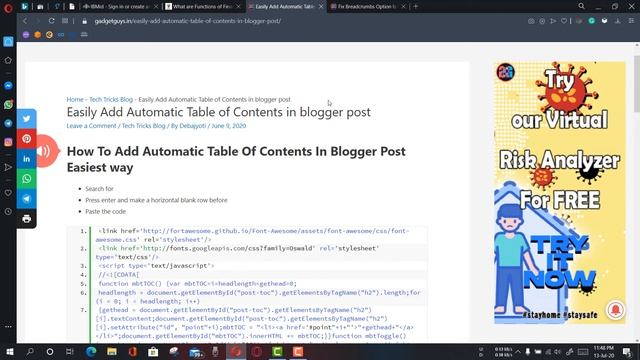This screenshot has width=640, height=360.
Task: Open the downloads icon in toolbar
Action: coord(618,21)
